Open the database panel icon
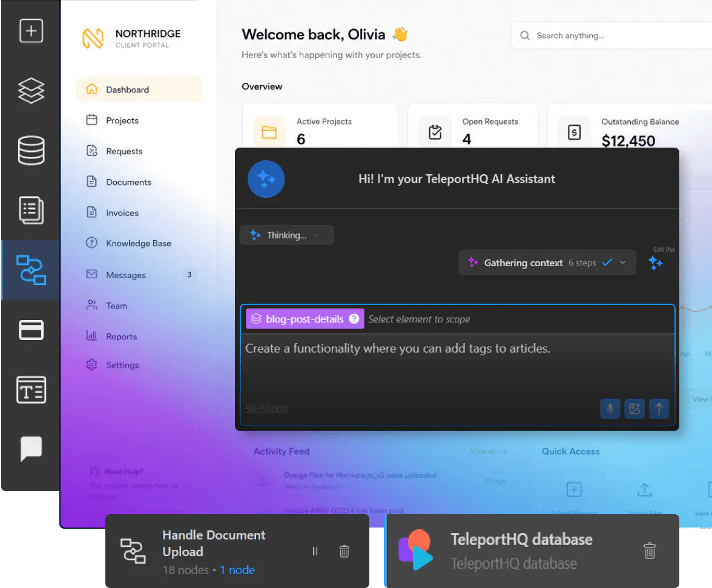This screenshot has width=712, height=588. pos(31,150)
